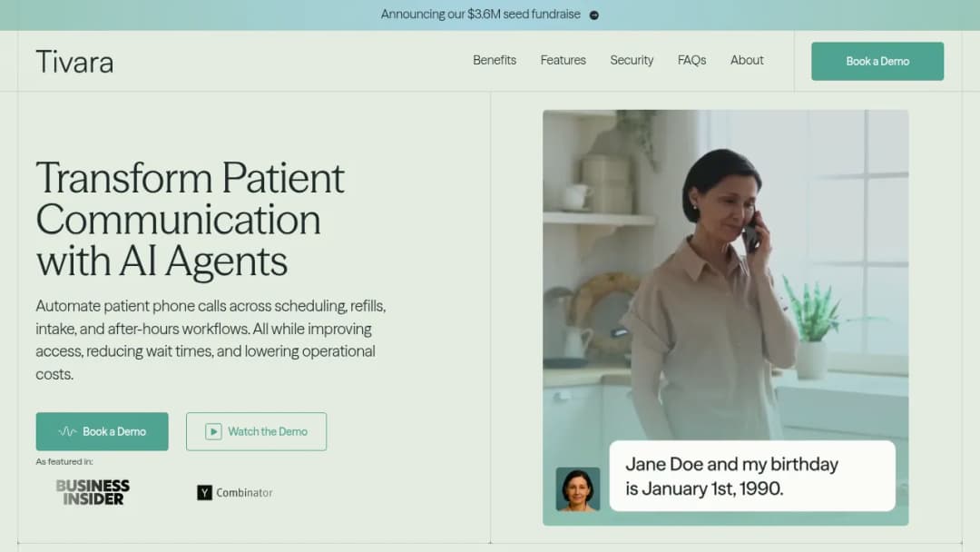The width and height of the screenshot is (980, 552).
Task: Click the hero Book a Demo button text
Action: (114, 431)
